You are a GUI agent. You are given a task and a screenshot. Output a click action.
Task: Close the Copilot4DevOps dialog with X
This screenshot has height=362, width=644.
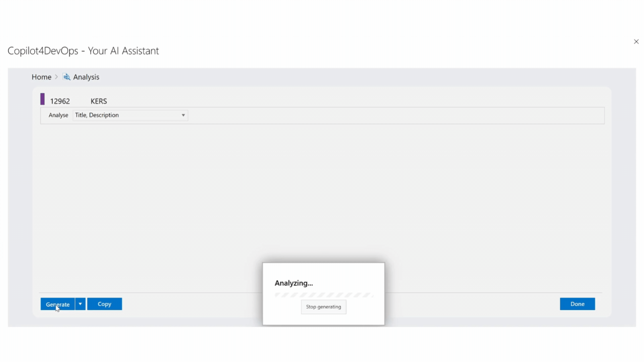[x=636, y=42]
